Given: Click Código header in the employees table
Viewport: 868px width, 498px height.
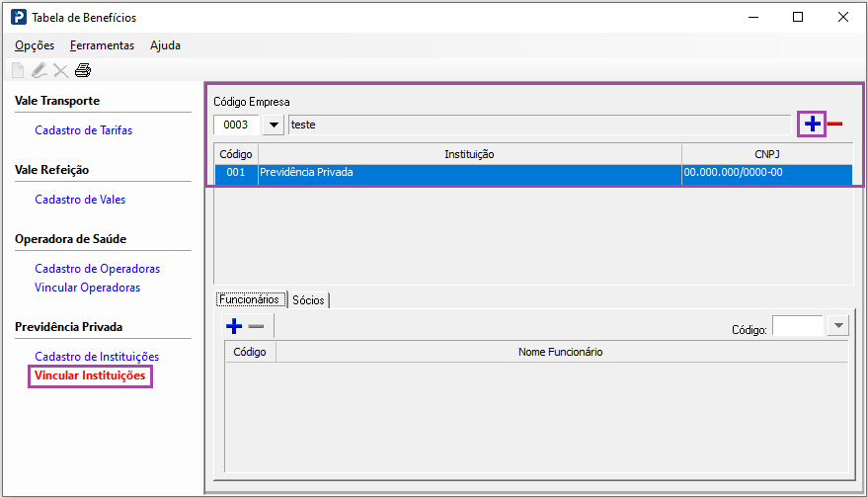Looking at the screenshot, I should 250,352.
